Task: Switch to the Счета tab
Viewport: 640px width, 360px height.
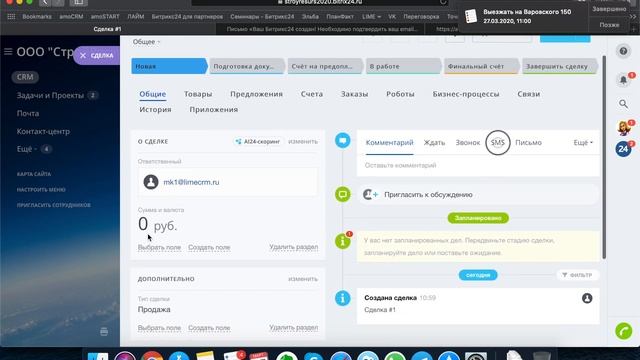Action: tap(312, 94)
